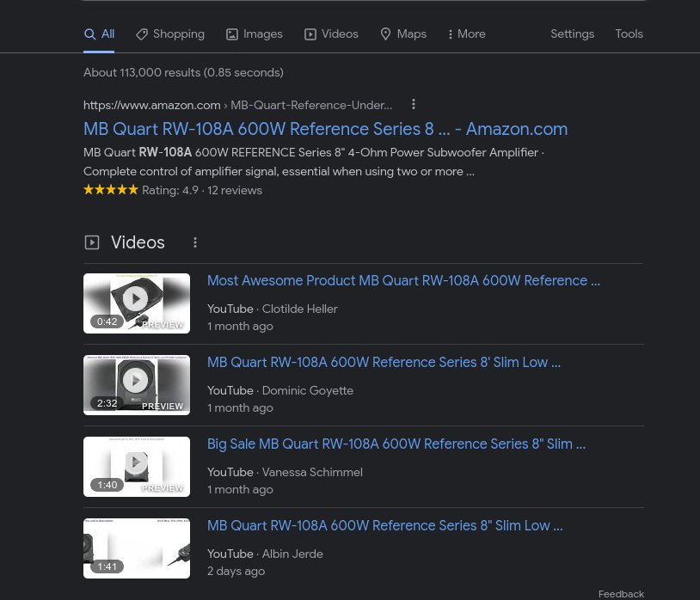Switch to the Maps tab

(403, 34)
